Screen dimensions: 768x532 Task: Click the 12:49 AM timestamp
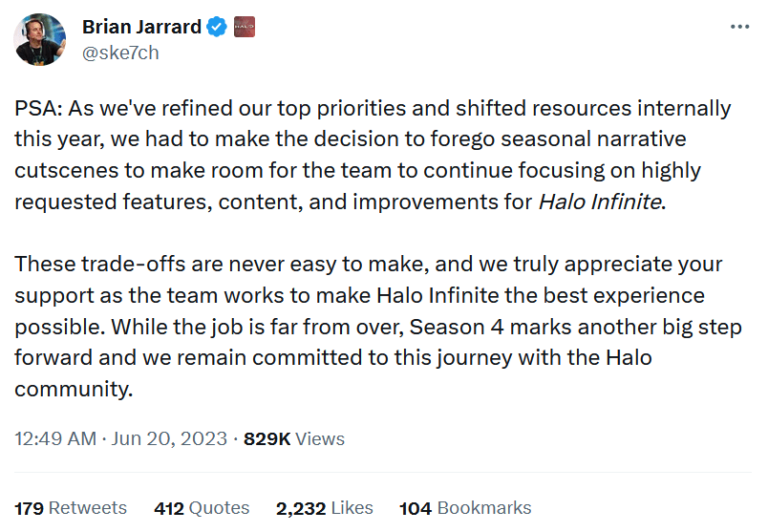pyautogui.click(x=54, y=439)
